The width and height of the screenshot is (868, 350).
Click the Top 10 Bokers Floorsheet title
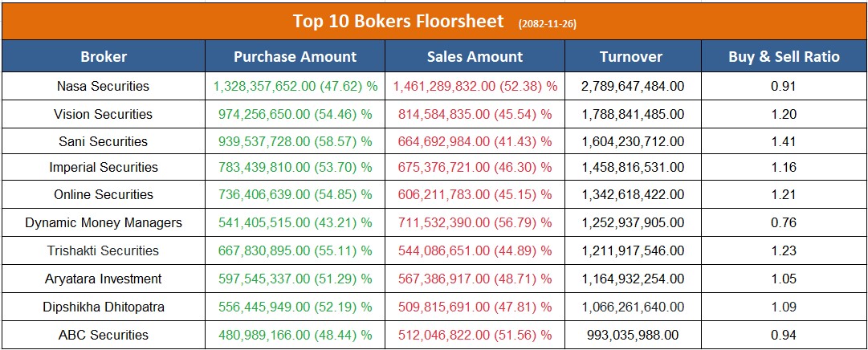tap(398, 21)
